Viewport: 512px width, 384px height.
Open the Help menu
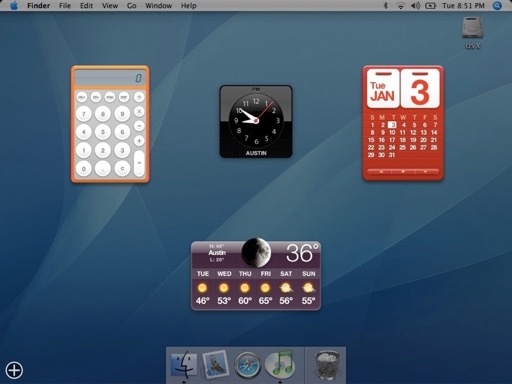[188, 6]
